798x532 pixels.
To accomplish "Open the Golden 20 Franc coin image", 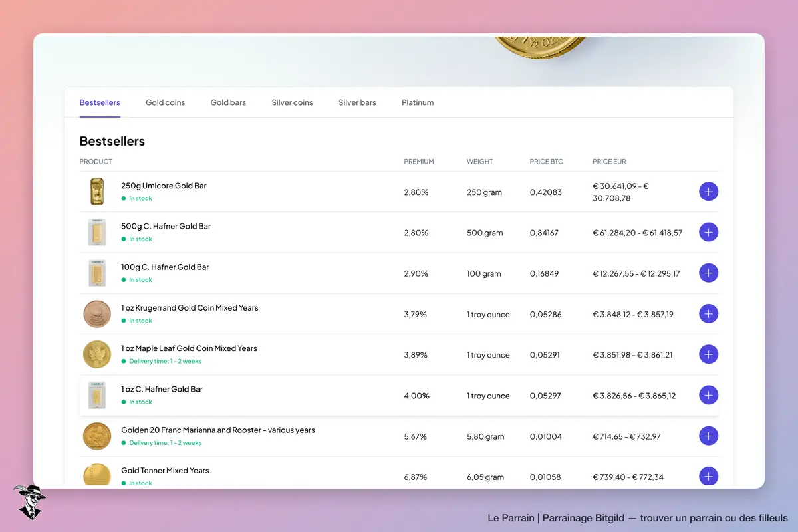I will [97, 436].
